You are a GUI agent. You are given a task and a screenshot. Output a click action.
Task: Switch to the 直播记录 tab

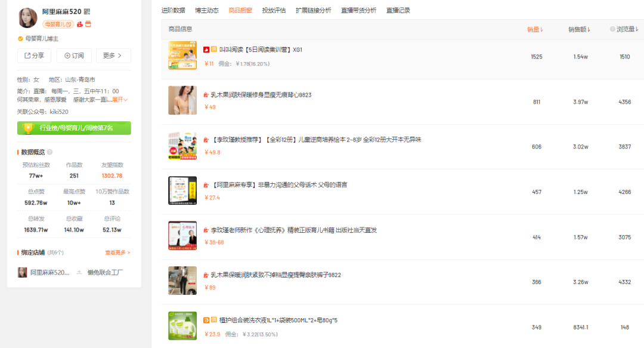398,10
